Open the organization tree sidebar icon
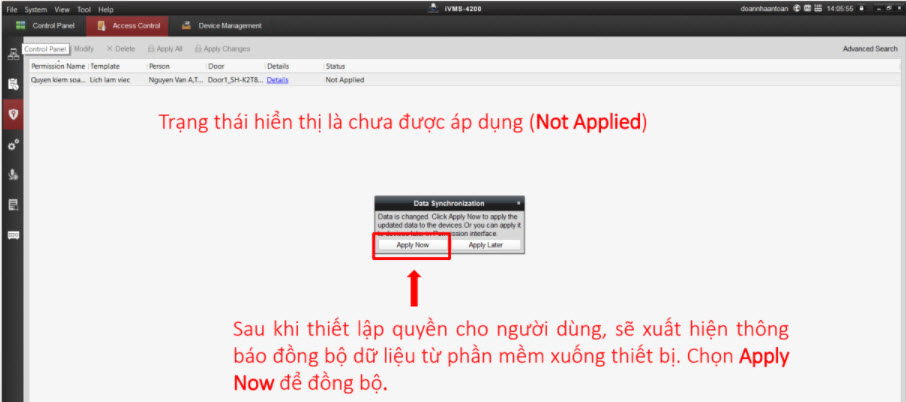The image size is (906, 402). (14, 54)
